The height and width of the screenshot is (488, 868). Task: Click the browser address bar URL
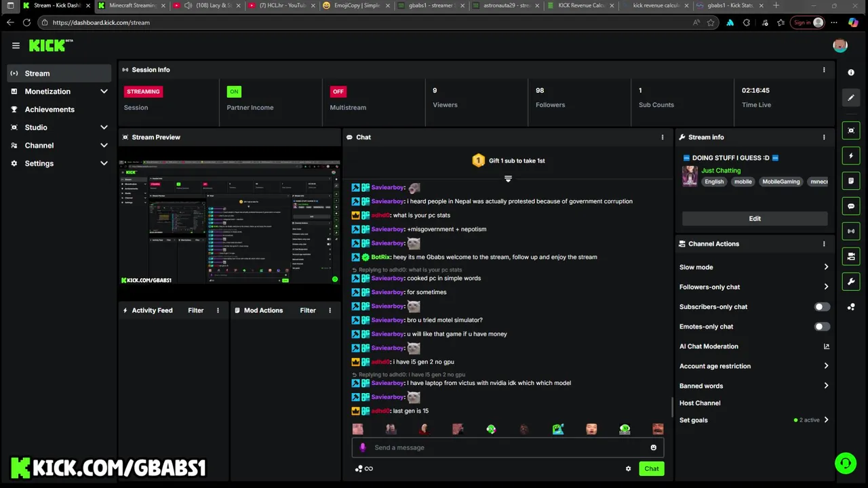[x=101, y=22]
